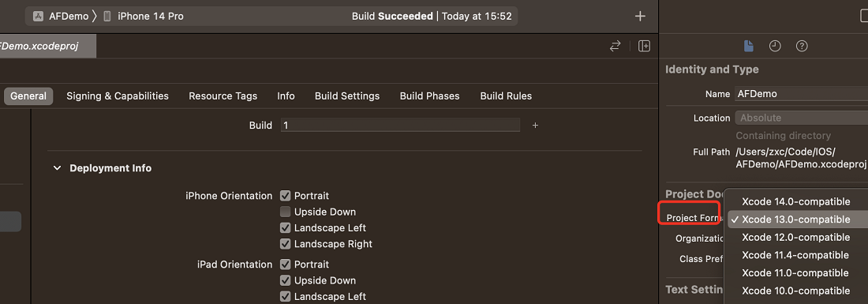Click the AFDemo app scheme icon
The width and height of the screenshot is (868, 304).
coord(39,16)
